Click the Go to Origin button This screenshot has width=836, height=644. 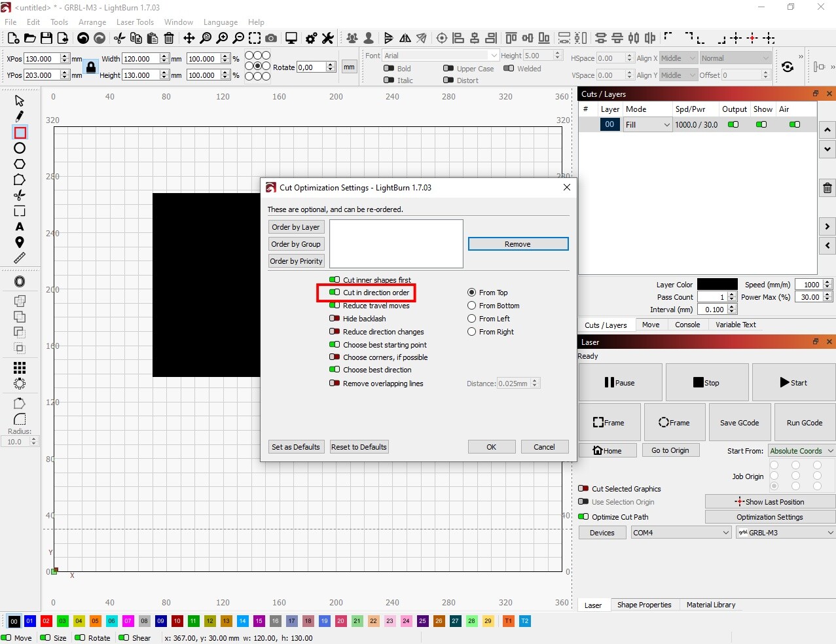(x=670, y=450)
